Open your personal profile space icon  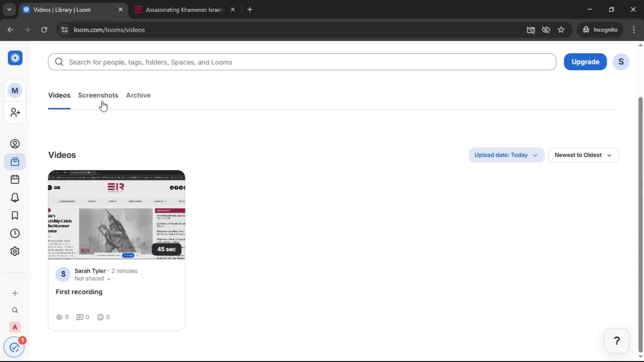coord(15,144)
